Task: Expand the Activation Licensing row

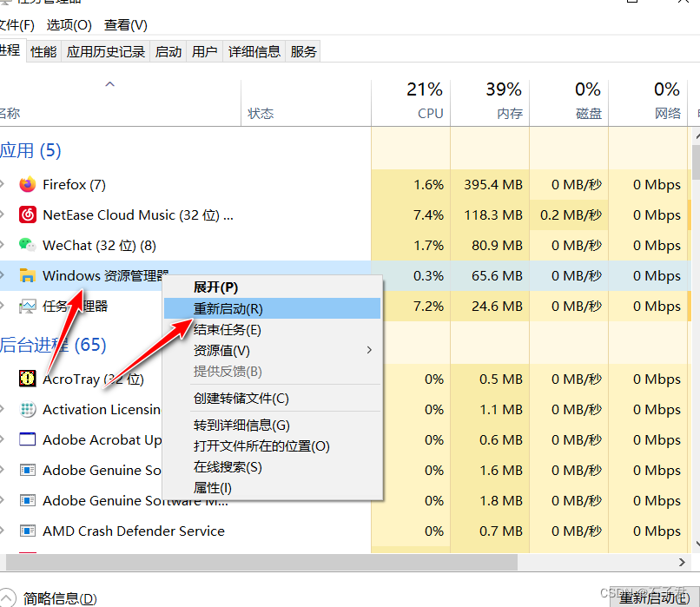Action: click(3, 409)
